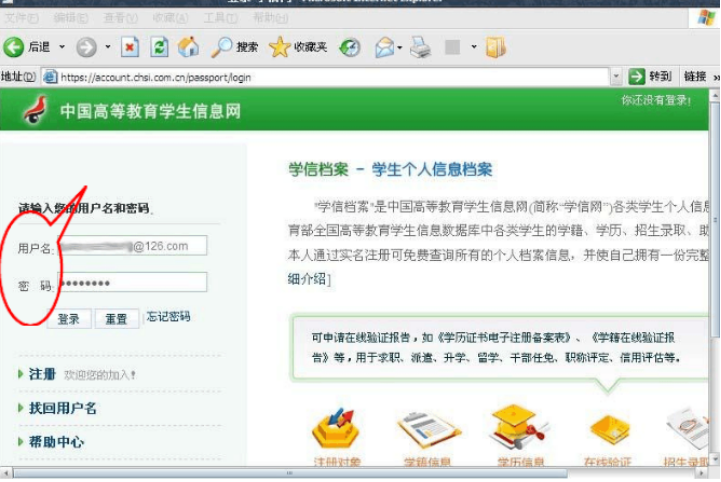This screenshot has width=721, height=482.
Task: Open the Mail dropdown arrow
Action: pos(400,47)
